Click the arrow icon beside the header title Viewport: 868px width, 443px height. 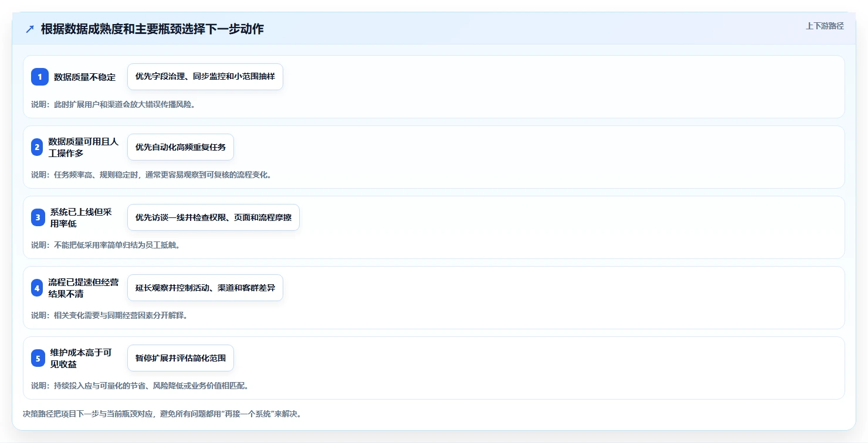point(30,29)
